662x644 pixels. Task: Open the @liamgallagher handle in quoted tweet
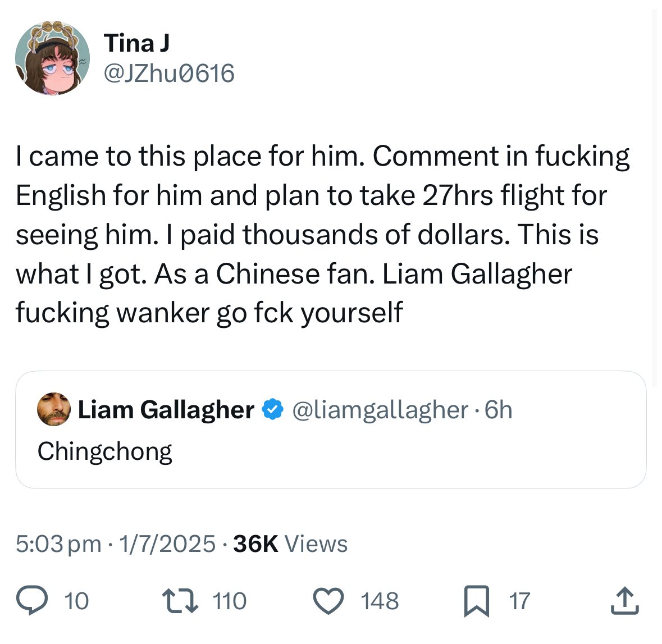pos(380,410)
